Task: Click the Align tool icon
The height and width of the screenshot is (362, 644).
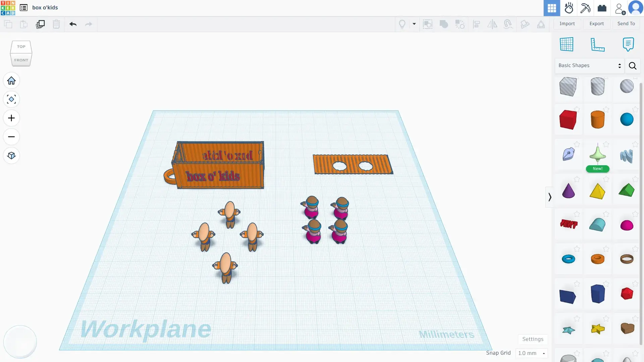Action: coord(476,24)
